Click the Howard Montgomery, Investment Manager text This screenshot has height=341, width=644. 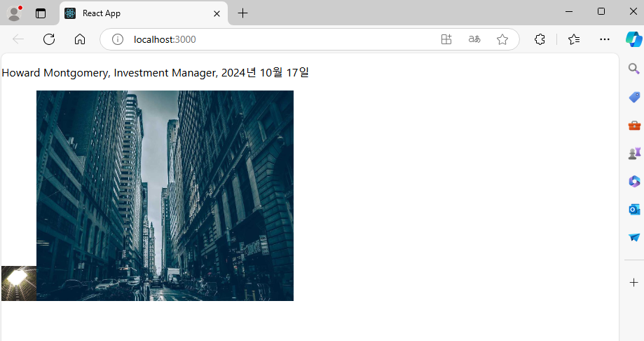(109, 73)
